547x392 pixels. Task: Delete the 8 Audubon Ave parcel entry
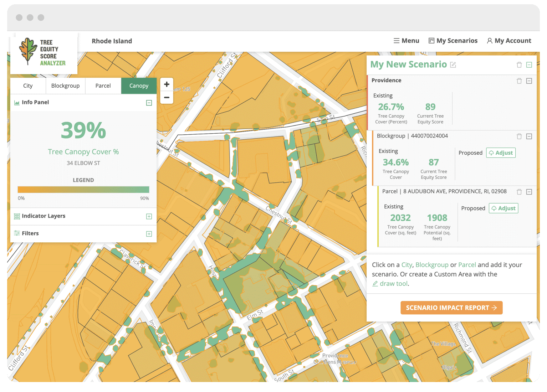[x=519, y=192]
